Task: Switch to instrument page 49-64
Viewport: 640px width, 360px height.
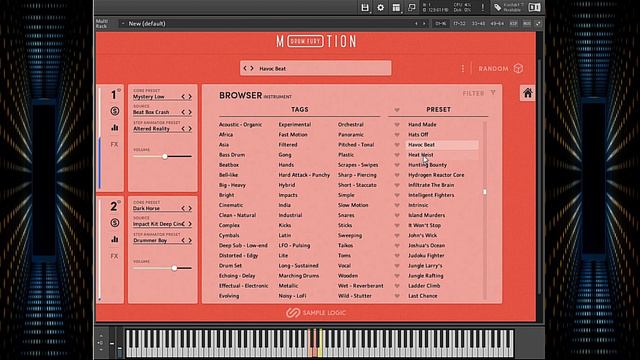Action: pos(497,24)
